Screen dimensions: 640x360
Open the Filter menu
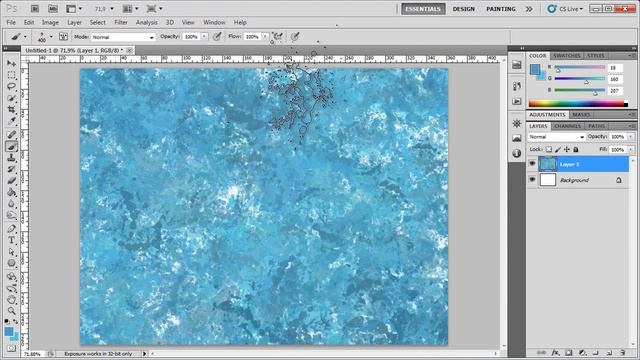121,22
